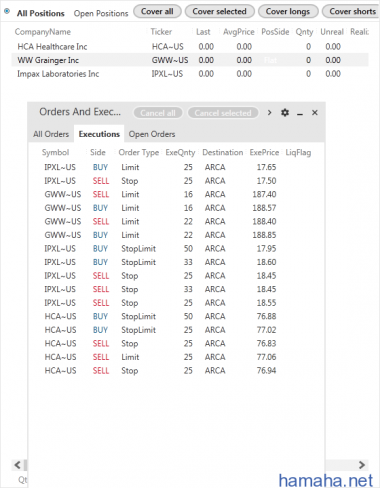Click the Cancel all button
Image resolution: width=380 pixels, height=488 pixels.
tap(158, 113)
